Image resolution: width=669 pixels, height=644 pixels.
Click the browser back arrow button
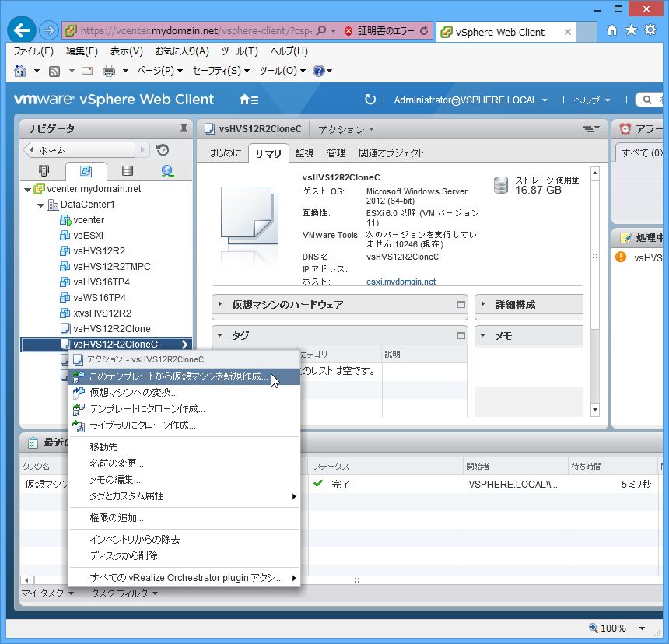(21, 30)
